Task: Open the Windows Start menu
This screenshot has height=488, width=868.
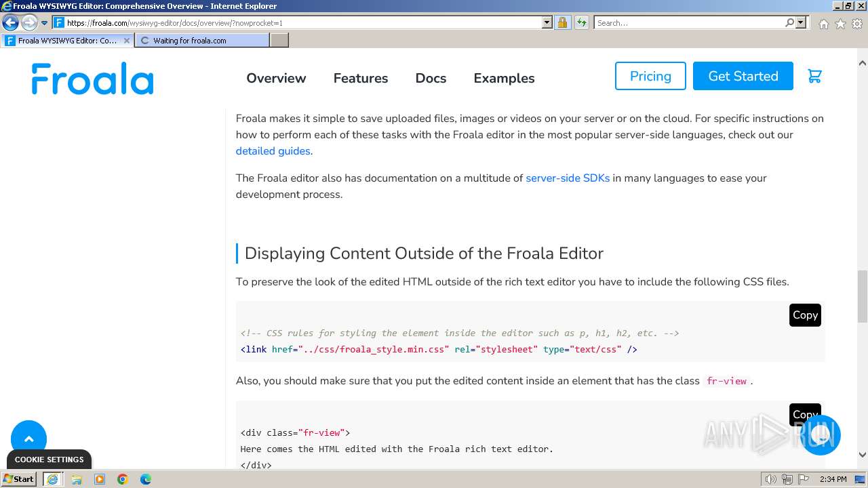Action: coord(19,479)
